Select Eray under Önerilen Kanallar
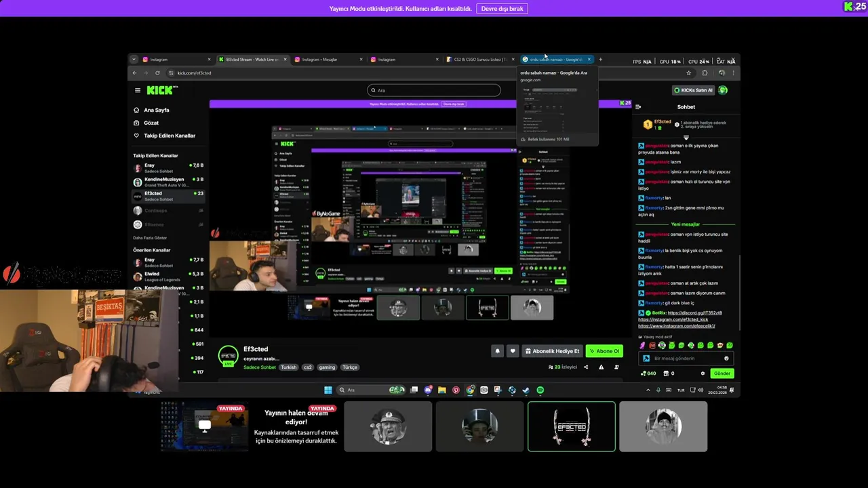This screenshot has width=868, height=488. 168,262
